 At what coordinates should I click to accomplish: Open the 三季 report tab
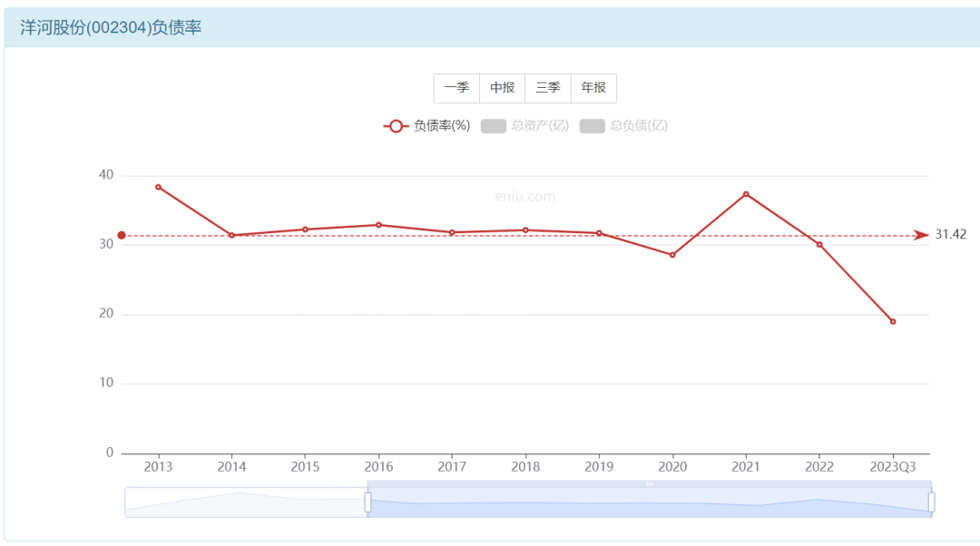(548, 88)
